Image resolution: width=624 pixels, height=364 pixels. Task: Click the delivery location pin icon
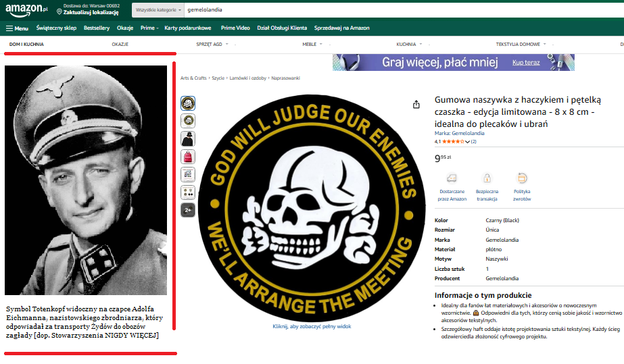point(59,10)
